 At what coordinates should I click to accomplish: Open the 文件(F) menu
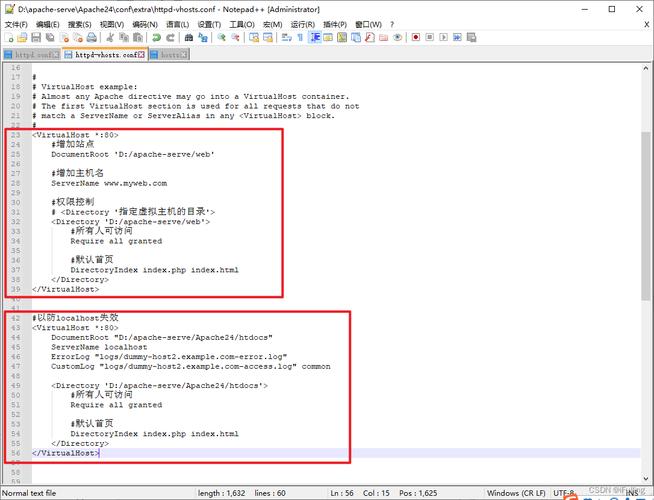coord(16,25)
